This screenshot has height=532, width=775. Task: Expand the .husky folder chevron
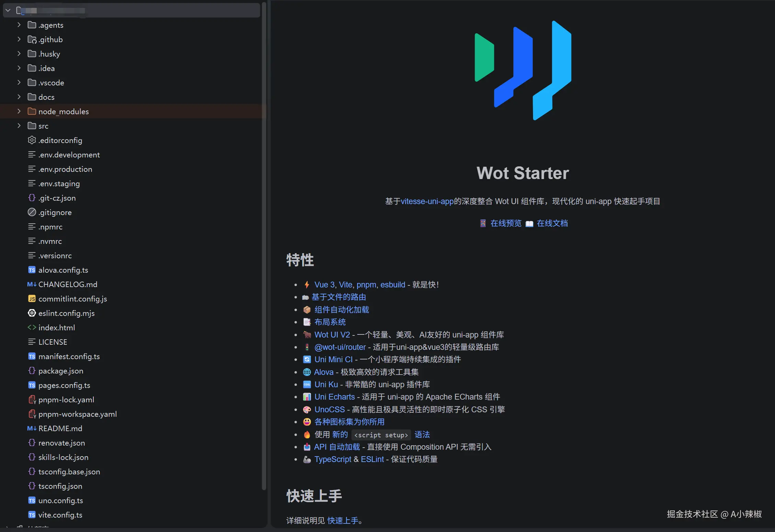(x=19, y=54)
